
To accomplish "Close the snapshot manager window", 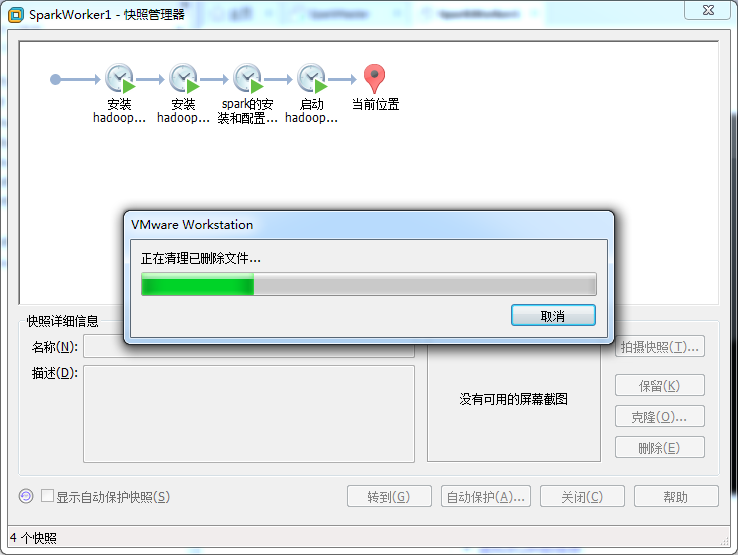I will pos(707,10).
